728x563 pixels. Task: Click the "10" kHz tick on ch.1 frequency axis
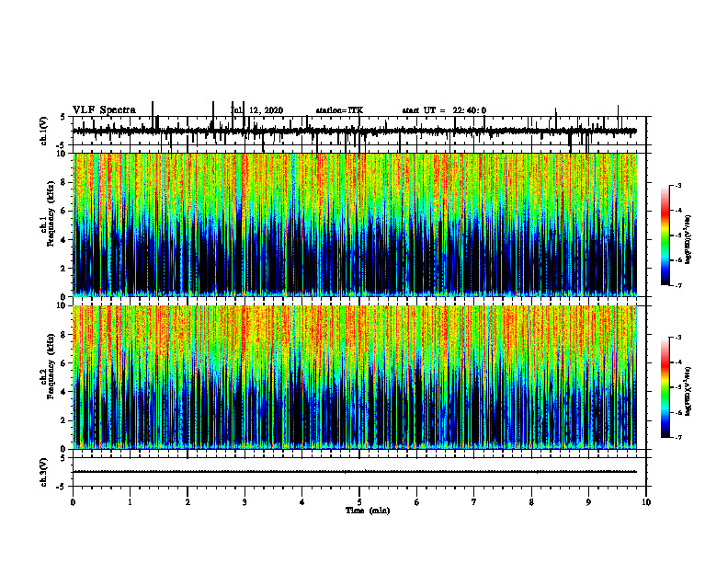(x=62, y=154)
